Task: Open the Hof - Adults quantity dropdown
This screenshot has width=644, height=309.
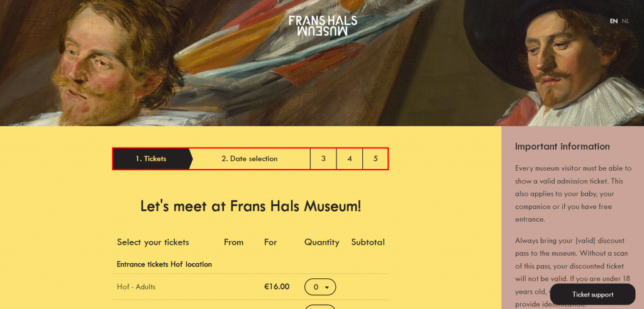Action: 320,287
